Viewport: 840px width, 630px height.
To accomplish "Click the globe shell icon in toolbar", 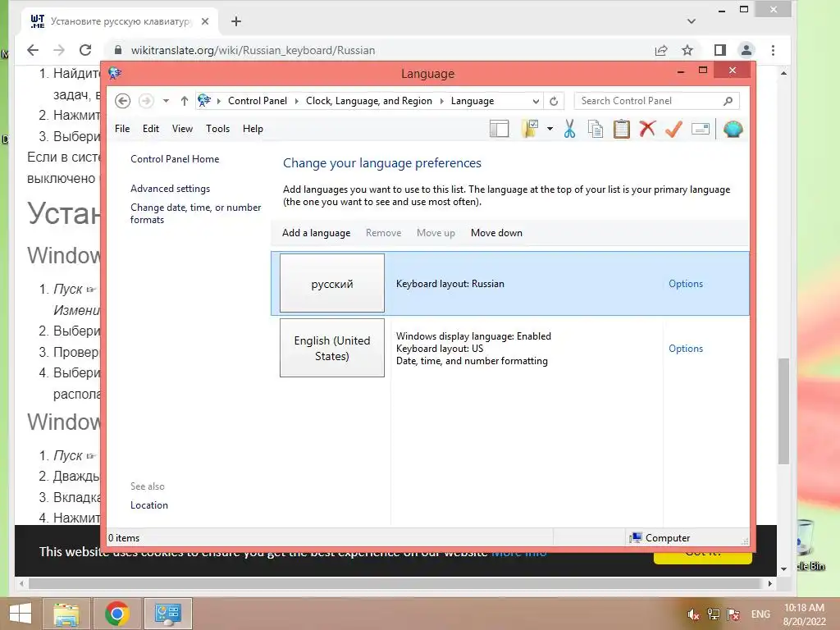I will (x=733, y=129).
